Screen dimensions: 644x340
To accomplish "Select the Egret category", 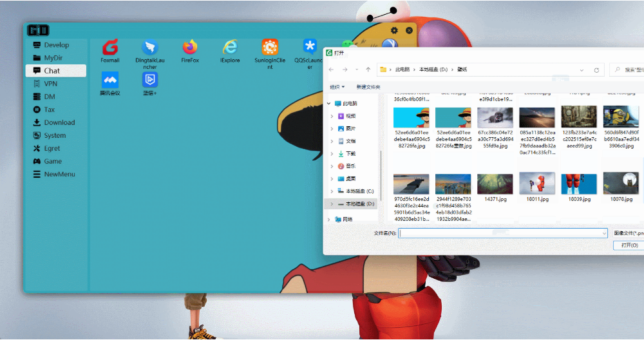I will coord(56,148).
